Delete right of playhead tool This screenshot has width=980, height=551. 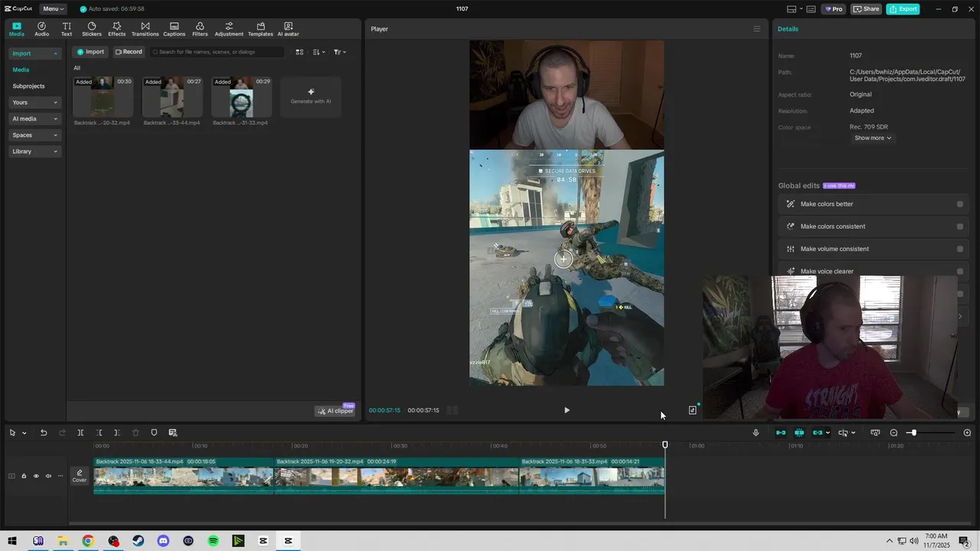click(x=117, y=432)
